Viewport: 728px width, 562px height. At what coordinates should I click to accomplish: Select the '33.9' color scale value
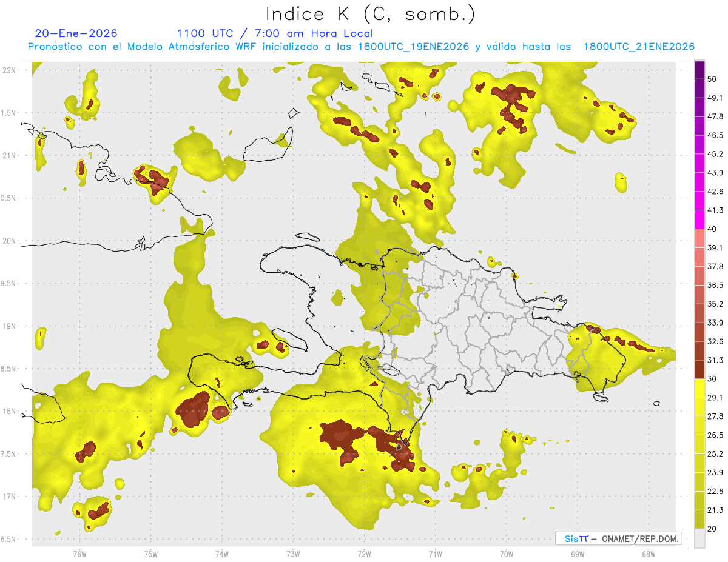coord(715,323)
